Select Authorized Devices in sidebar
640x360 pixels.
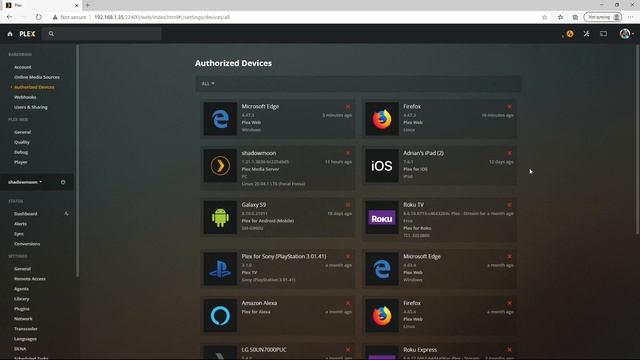click(34, 87)
